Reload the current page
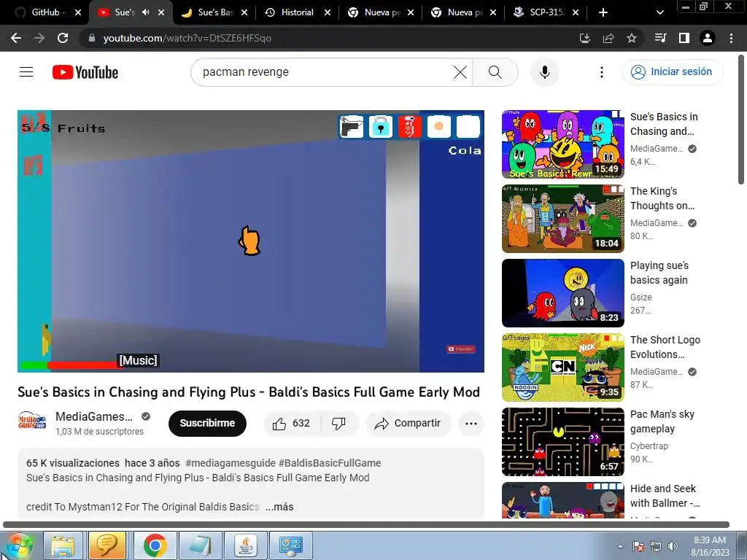The height and width of the screenshot is (560, 747). click(63, 38)
